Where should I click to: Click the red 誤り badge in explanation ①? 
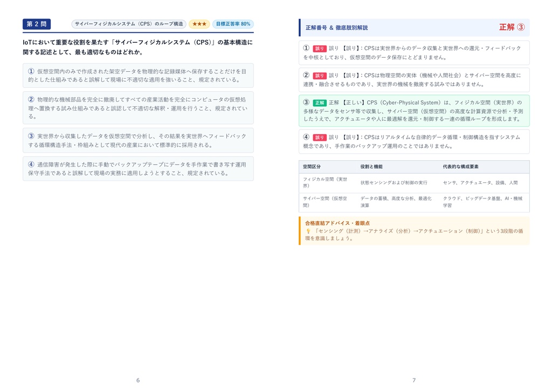(x=319, y=49)
